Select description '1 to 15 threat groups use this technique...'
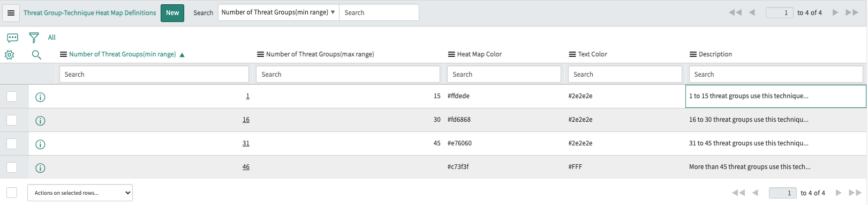Screen dimensions: 868x205 click(x=776, y=96)
